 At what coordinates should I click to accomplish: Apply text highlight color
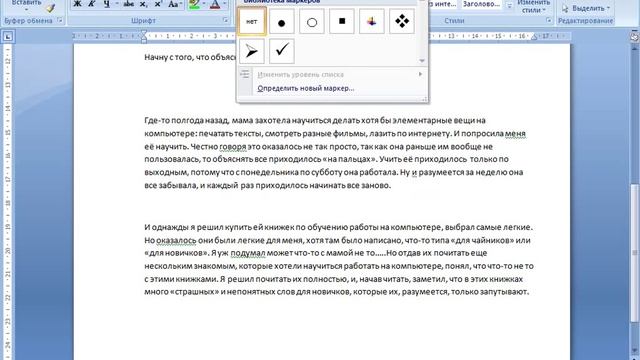point(194,4)
